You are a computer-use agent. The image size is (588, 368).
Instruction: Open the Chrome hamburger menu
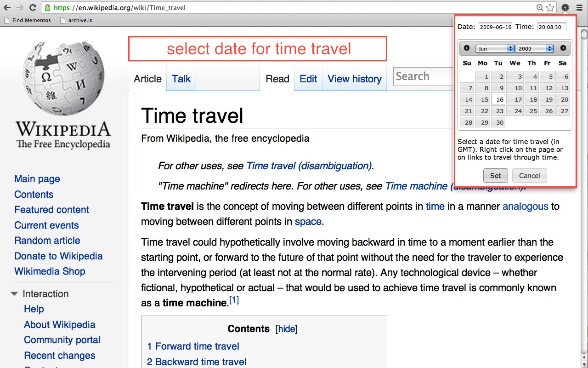coord(579,7)
